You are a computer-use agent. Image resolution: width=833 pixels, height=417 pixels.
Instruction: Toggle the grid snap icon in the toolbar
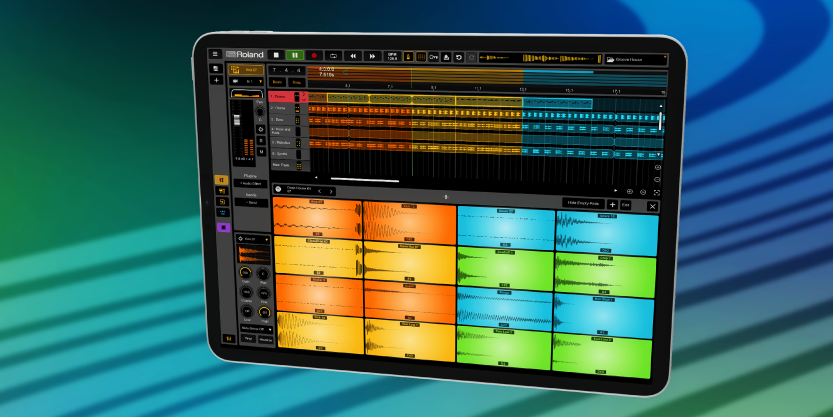pos(421,56)
